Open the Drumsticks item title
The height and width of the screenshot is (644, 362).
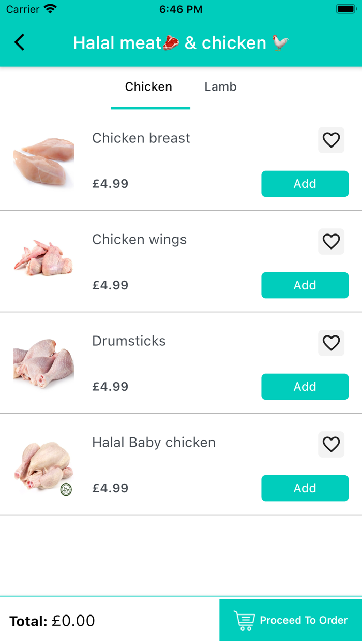point(129,341)
